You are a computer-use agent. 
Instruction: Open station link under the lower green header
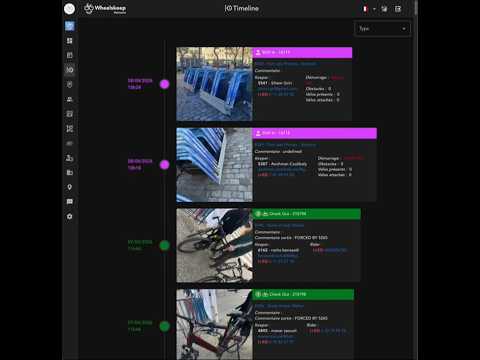click(x=279, y=306)
